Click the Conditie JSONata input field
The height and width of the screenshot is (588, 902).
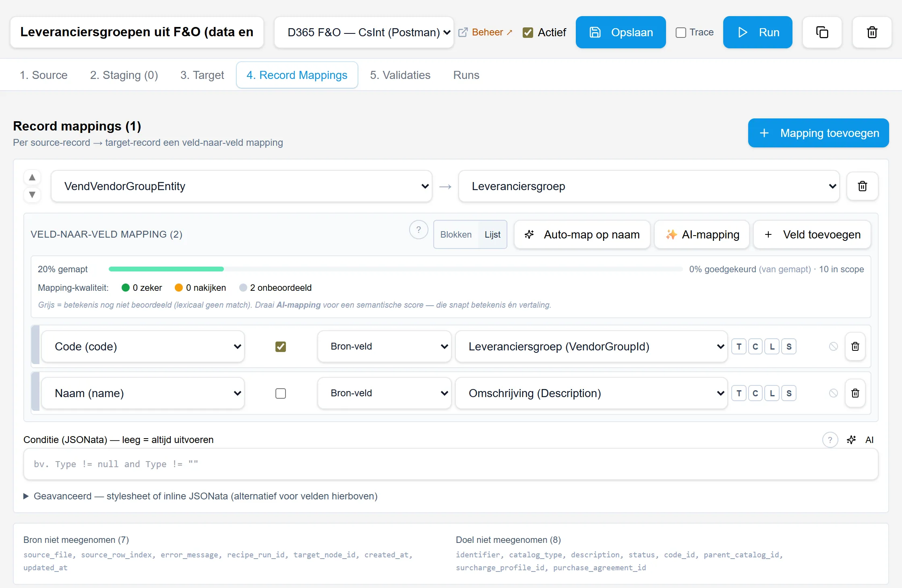[x=451, y=464]
